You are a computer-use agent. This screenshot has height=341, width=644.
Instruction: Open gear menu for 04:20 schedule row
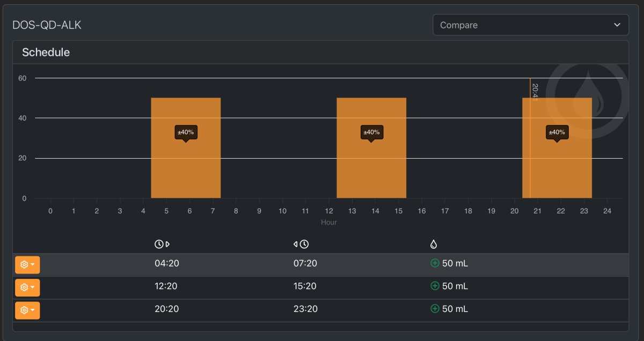27,265
